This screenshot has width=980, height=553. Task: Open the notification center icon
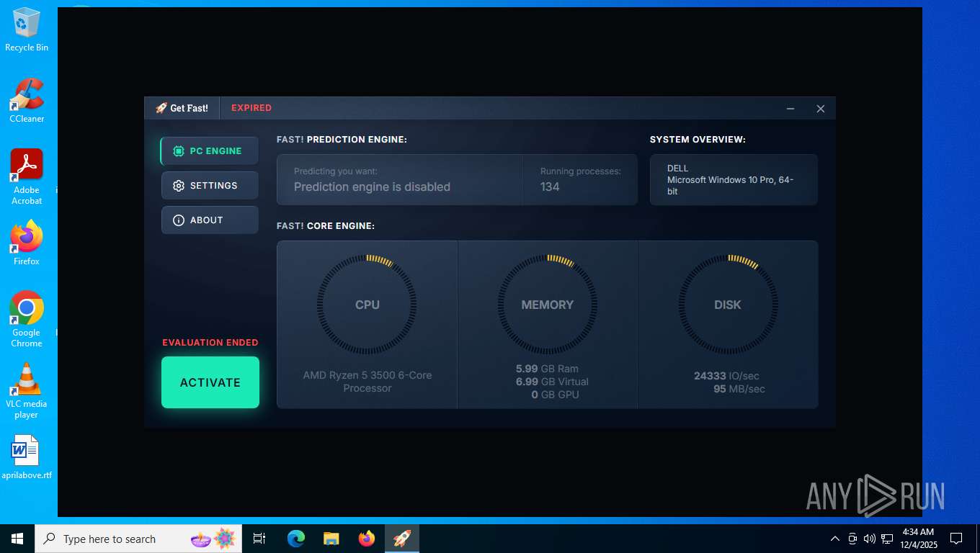(956, 539)
